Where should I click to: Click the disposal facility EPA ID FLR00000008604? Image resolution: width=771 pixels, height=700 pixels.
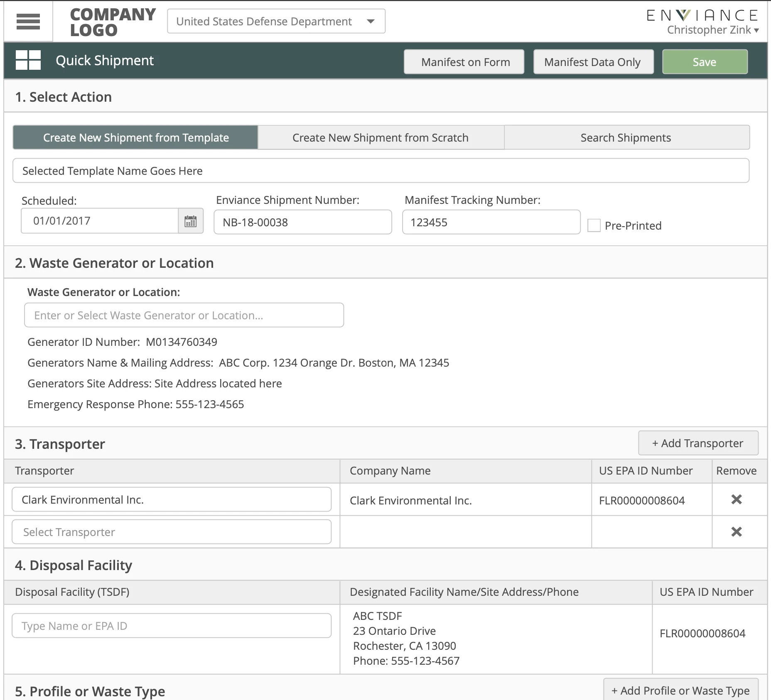[x=702, y=633]
